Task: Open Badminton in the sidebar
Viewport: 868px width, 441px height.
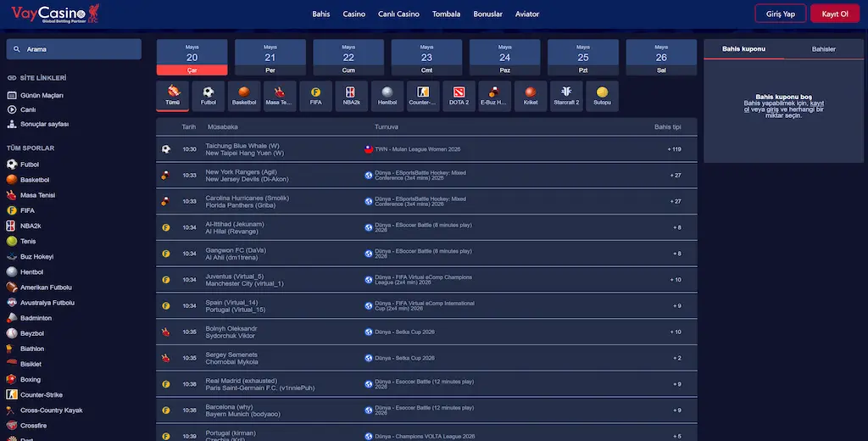Action: coord(36,318)
